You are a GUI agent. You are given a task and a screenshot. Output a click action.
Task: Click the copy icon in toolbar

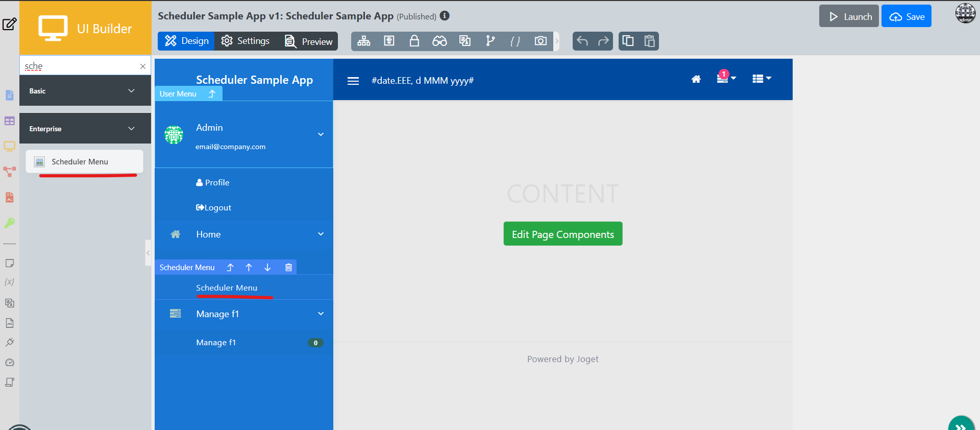tap(628, 41)
